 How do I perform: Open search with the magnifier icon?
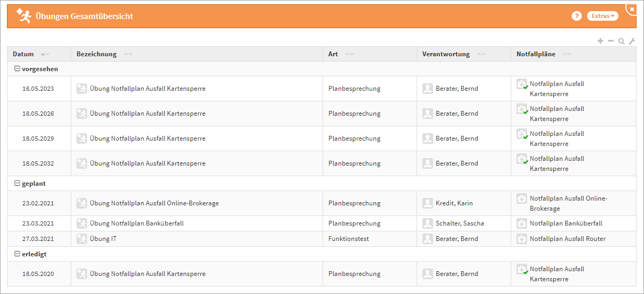(x=621, y=41)
